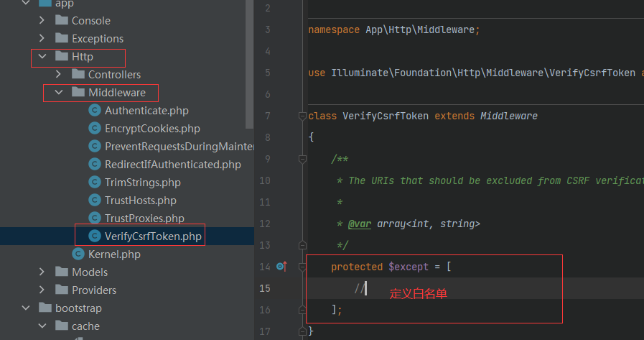
Task: Click the Middleware parent class name on line 7
Action: (x=509, y=116)
